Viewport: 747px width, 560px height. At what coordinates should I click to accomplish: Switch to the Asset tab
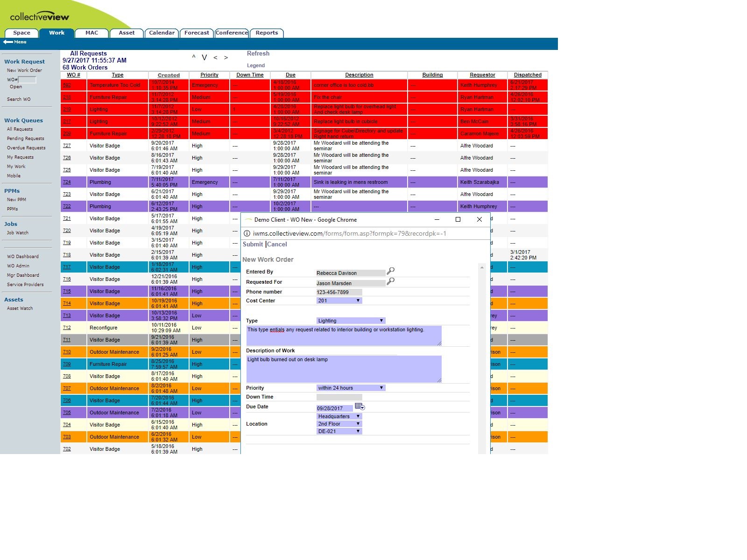click(127, 33)
